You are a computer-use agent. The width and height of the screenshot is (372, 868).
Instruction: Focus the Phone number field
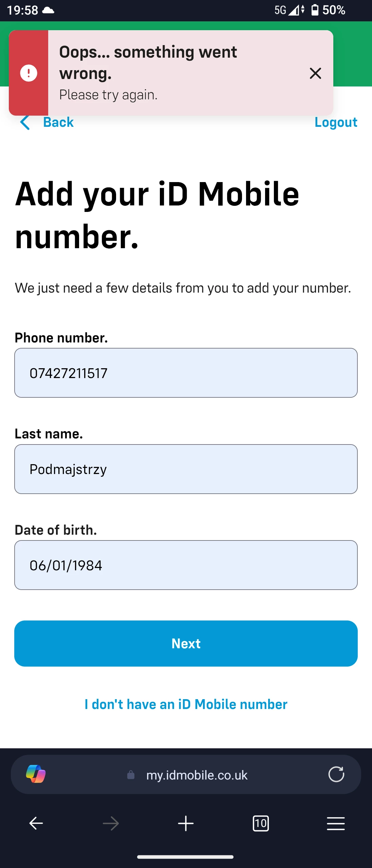(186, 373)
